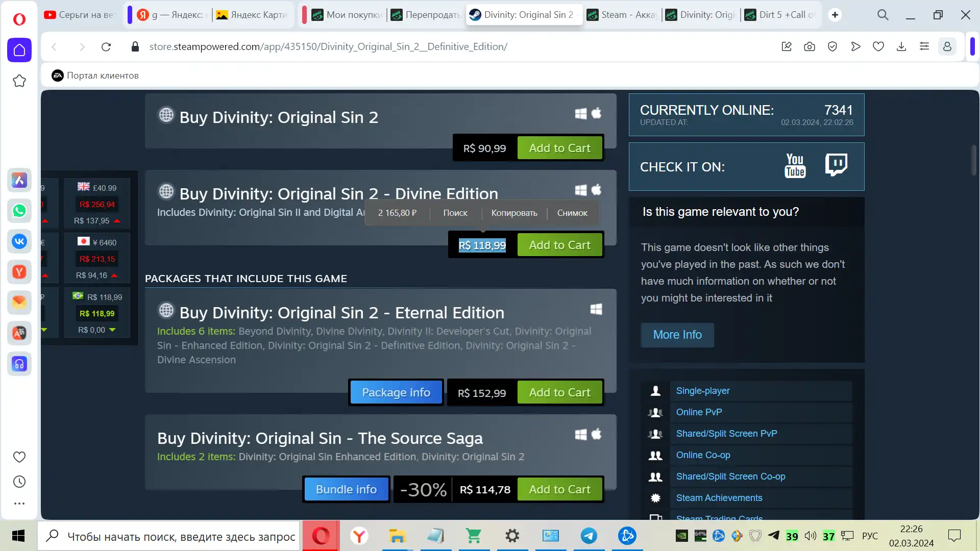Screen dimensions: 980x551
Task: Open Yandex Browser from the taskbar
Action: [x=359, y=536]
